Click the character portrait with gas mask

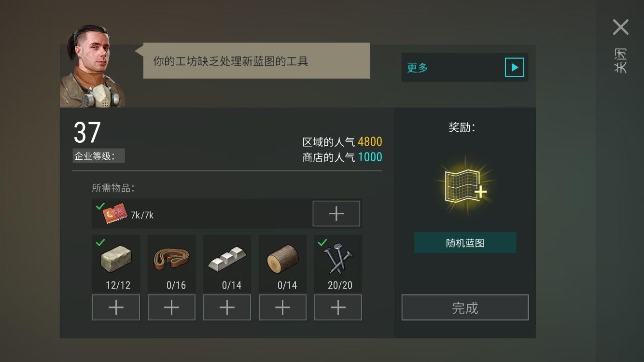pos(93,66)
